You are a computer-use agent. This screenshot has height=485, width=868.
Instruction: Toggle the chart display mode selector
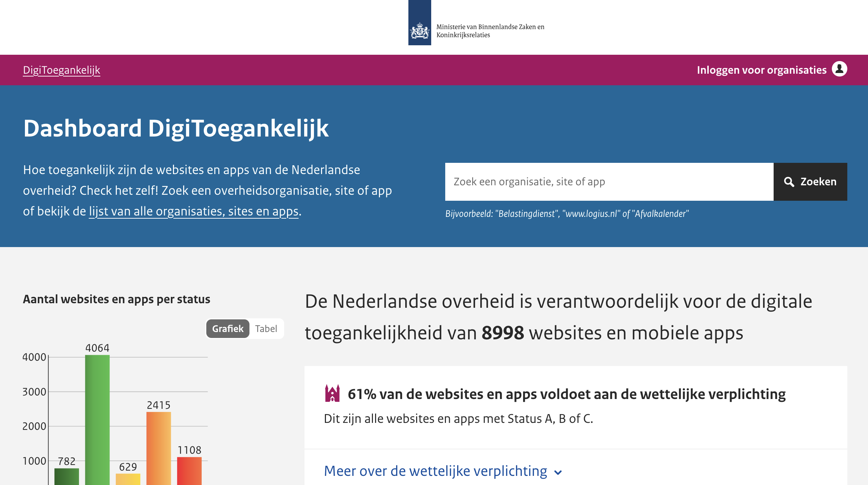pos(245,328)
